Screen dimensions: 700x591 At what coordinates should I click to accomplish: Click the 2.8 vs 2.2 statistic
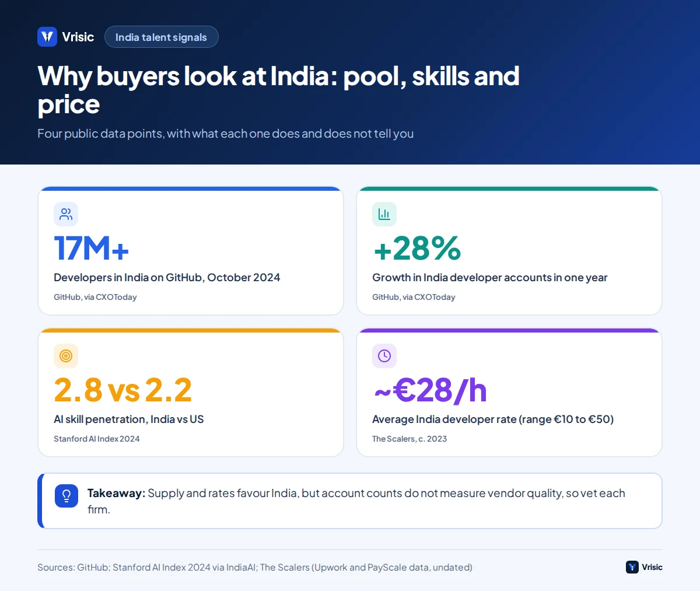coord(123,390)
